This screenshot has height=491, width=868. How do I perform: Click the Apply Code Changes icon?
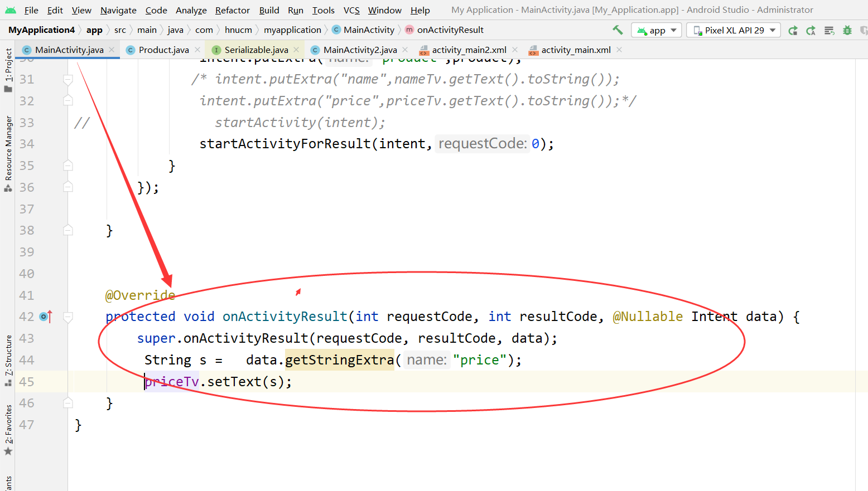811,30
